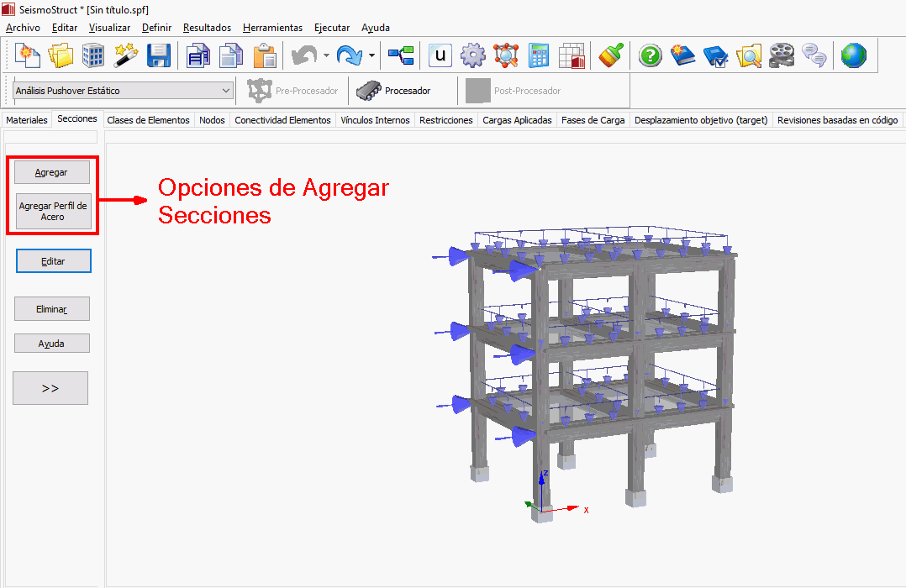
Task: Open the Editar menu
Action: (x=65, y=28)
